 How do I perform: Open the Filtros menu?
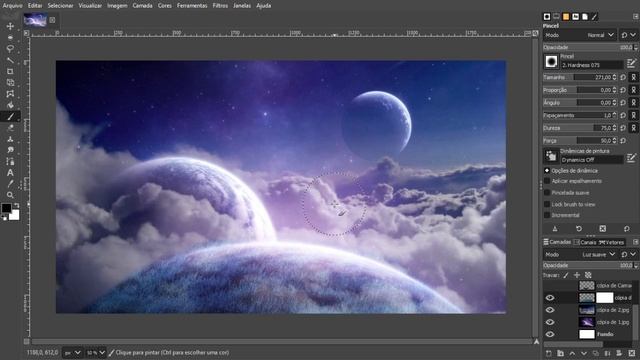pyautogui.click(x=220, y=6)
